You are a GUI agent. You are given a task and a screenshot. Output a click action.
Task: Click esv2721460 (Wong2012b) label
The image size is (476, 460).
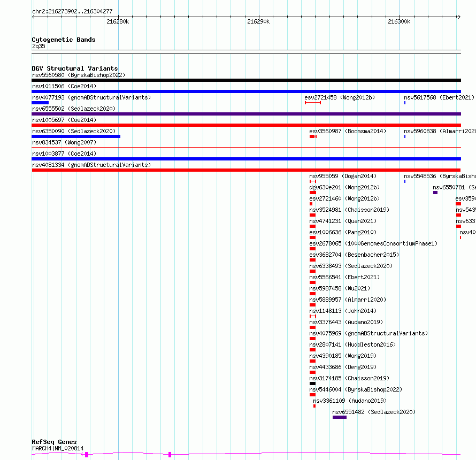coord(344,198)
